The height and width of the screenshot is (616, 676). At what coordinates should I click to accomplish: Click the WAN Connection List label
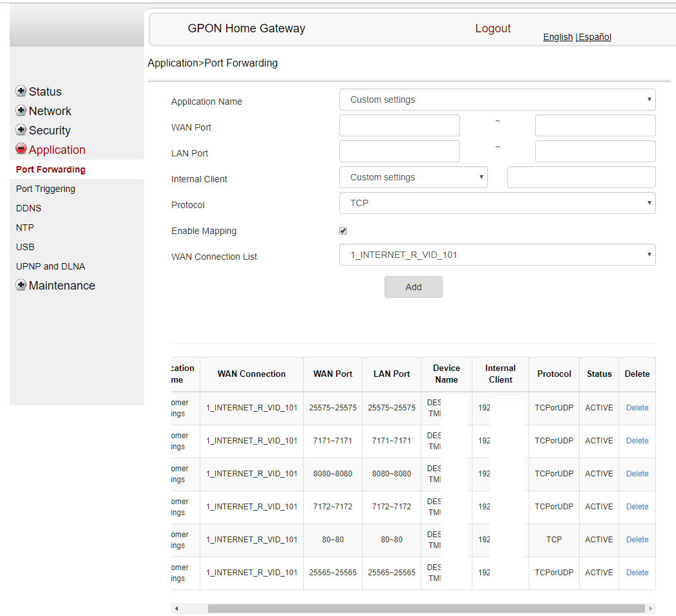click(x=214, y=257)
